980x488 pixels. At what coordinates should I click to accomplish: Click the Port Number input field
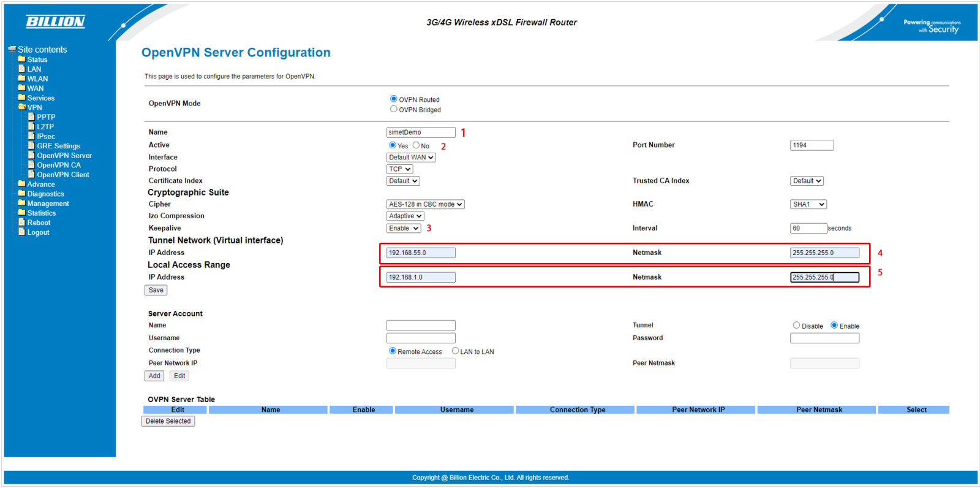click(x=812, y=145)
